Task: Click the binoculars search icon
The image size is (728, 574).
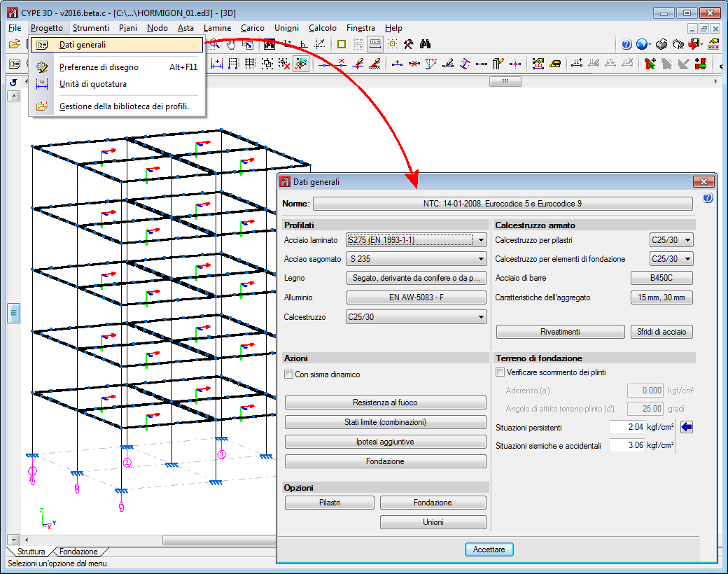Action: point(426,44)
